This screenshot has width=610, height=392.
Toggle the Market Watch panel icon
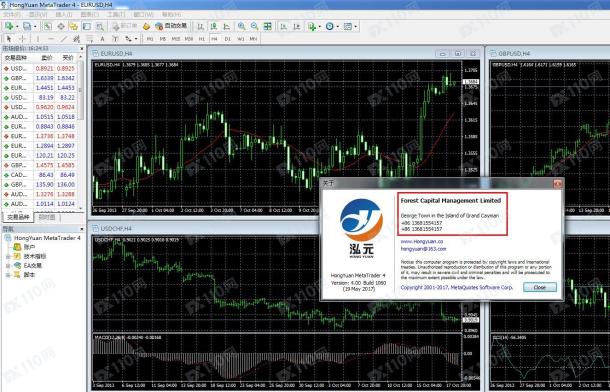pos(48,26)
